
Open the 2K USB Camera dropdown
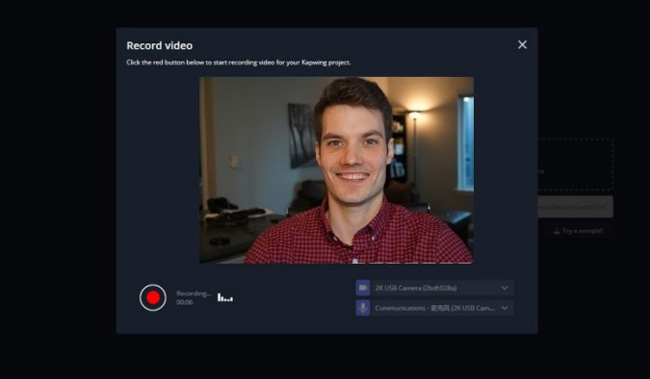442,288
